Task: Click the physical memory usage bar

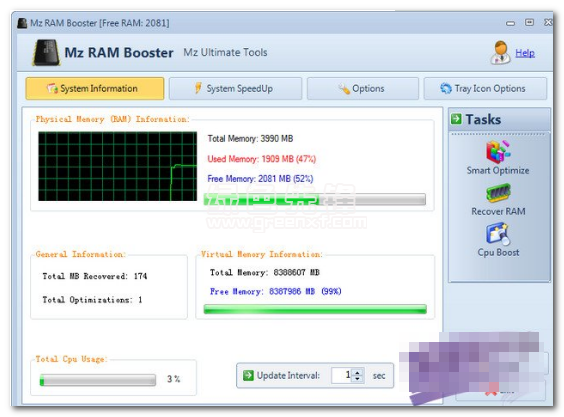Action: point(315,199)
